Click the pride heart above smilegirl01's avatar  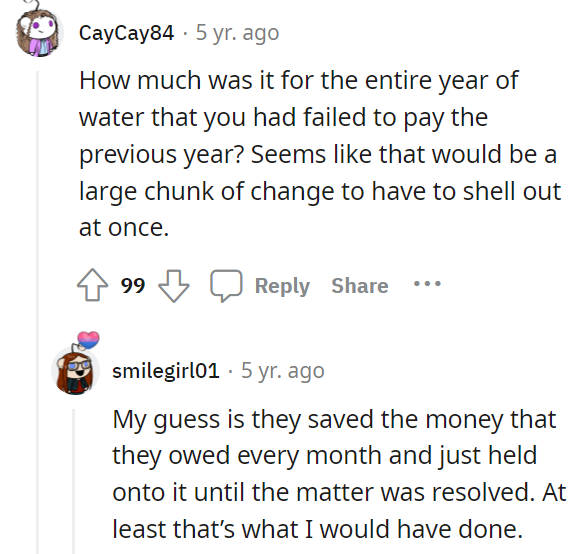point(88,340)
